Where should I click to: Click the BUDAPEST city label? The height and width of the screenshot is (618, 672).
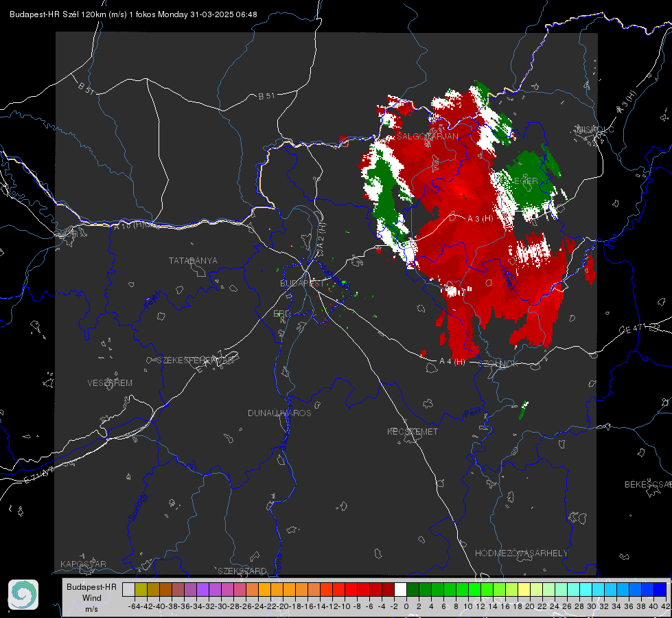point(302,284)
